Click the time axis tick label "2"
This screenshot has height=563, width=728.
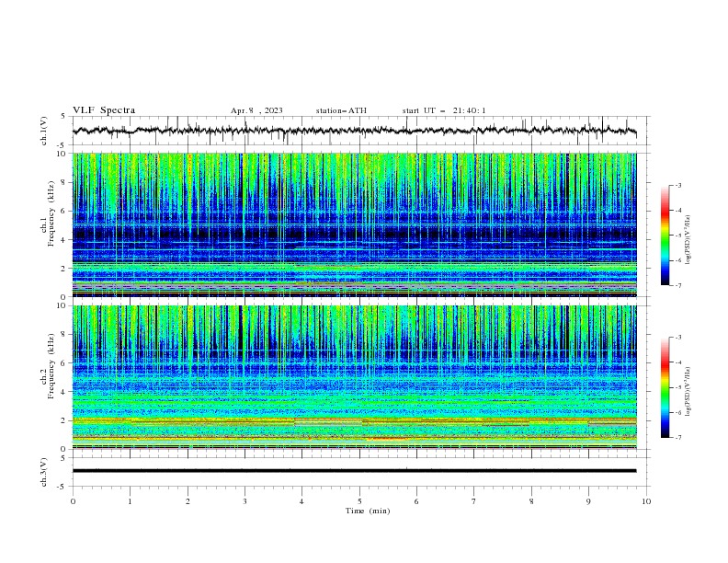[188, 501]
